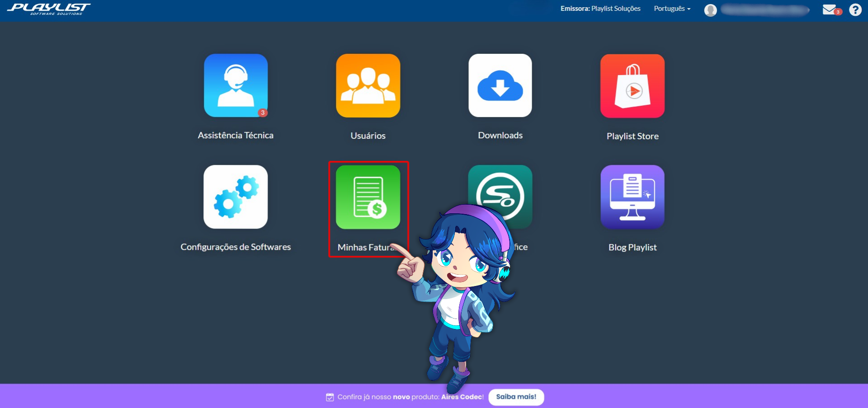This screenshot has width=868, height=408.
Task: Open the orange Usuários icon
Action: point(368,85)
